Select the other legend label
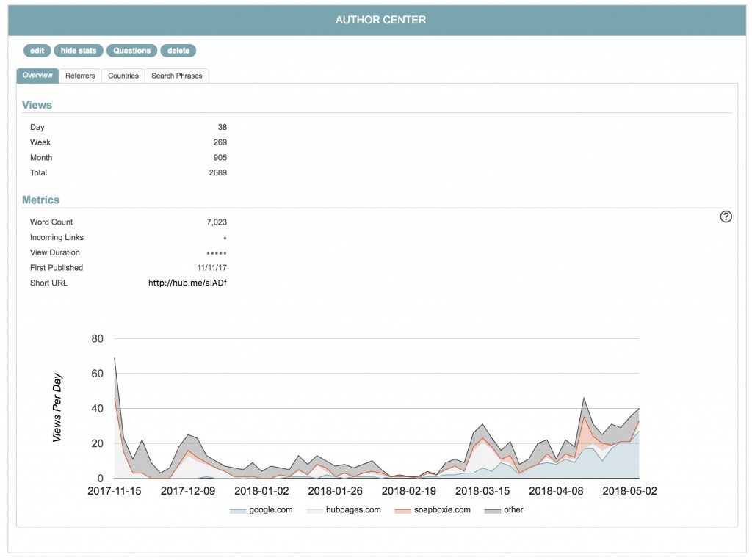 (513, 509)
